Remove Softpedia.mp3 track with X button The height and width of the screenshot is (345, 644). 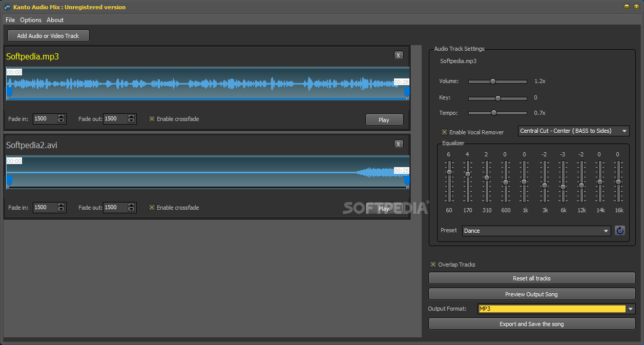pyautogui.click(x=399, y=55)
